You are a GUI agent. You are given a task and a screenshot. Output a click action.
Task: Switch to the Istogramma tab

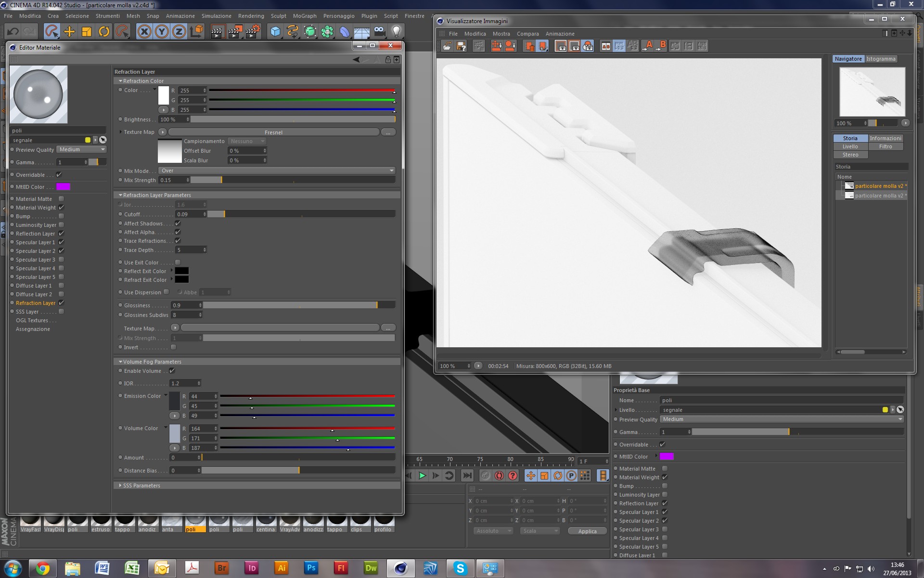point(881,59)
